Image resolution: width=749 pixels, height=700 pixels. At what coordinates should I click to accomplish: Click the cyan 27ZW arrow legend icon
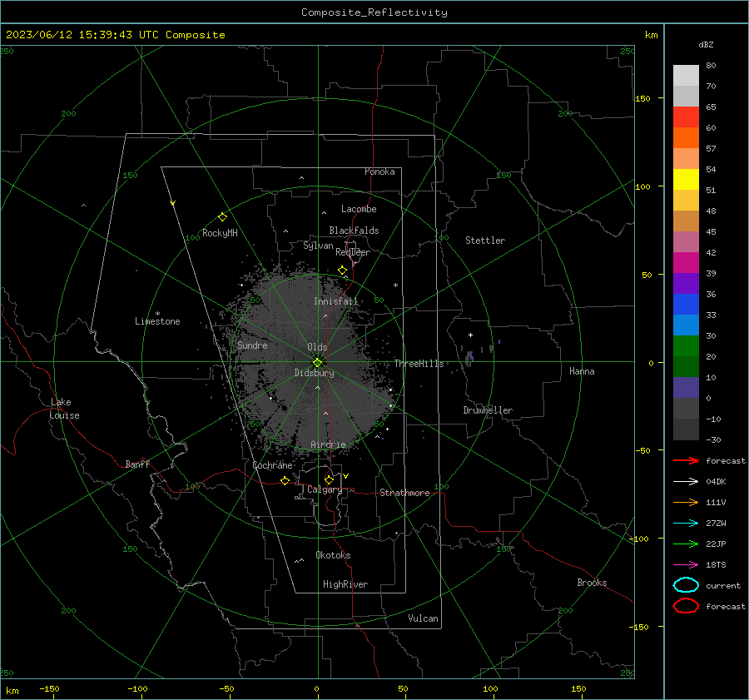686,524
